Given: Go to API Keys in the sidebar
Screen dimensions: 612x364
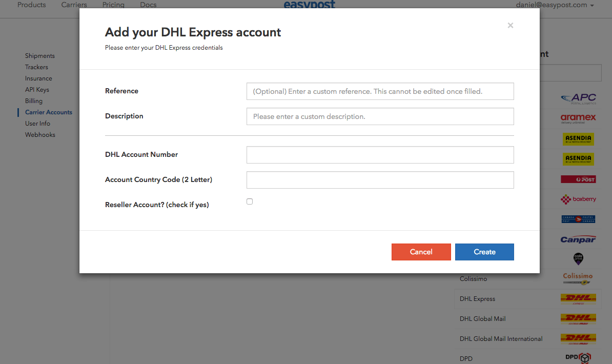Looking at the screenshot, I should tap(37, 90).
